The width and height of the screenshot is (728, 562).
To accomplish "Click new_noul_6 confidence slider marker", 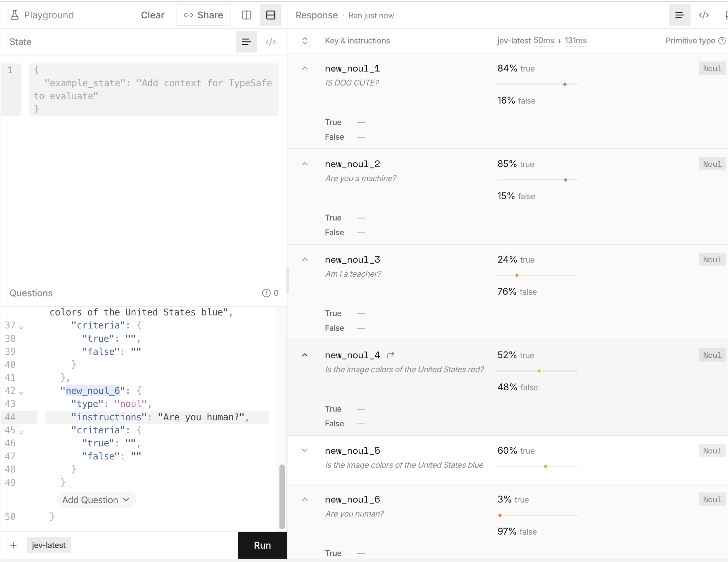I will tap(500, 515).
